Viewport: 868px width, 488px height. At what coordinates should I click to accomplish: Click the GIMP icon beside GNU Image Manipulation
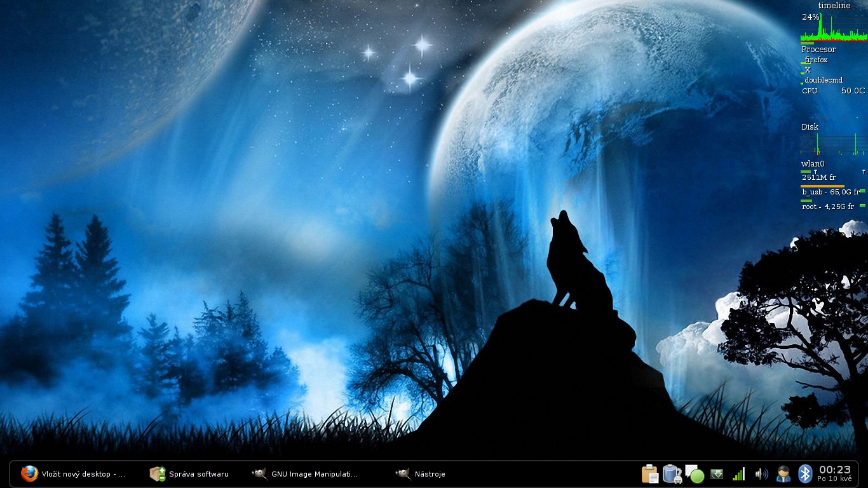point(259,474)
